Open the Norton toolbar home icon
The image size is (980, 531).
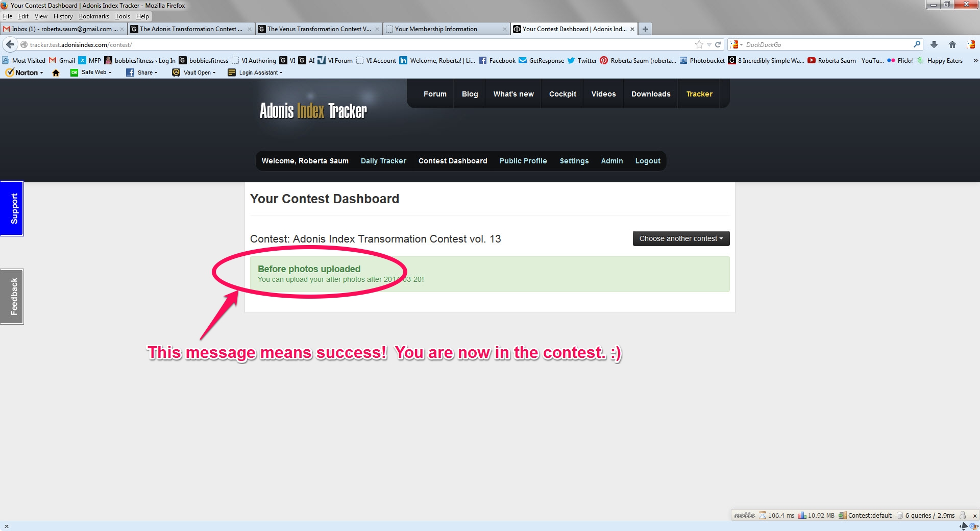[x=56, y=73]
